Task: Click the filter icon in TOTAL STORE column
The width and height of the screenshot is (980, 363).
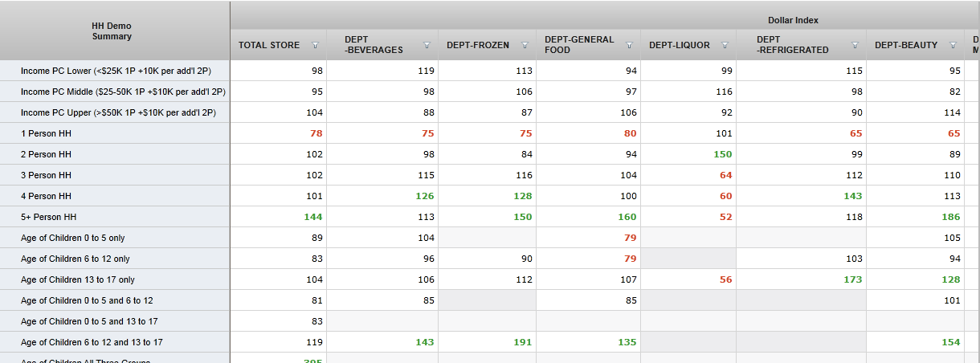Action: 315,46
